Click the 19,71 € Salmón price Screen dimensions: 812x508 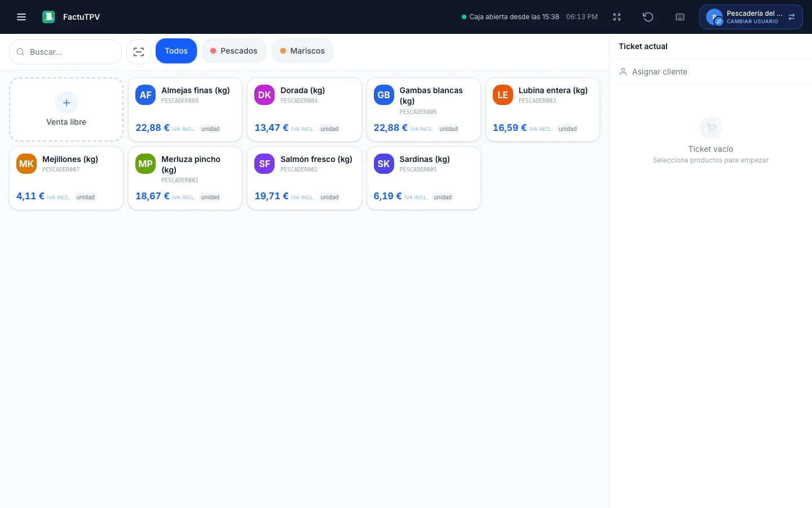point(271,196)
